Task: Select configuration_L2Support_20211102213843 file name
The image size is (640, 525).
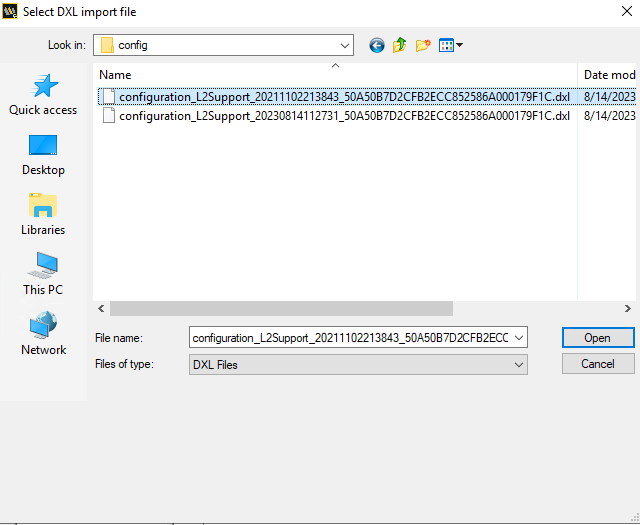Action: [x=344, y=97]
